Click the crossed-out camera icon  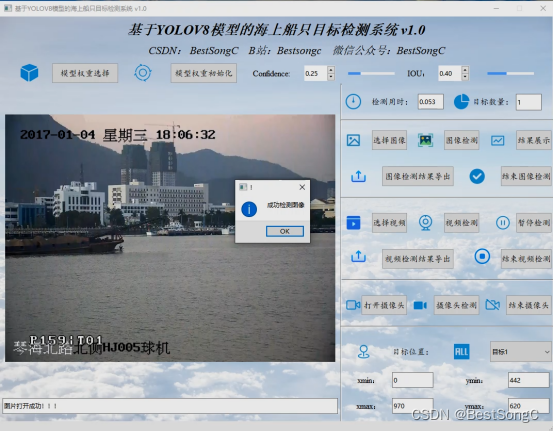click(493, 305)
